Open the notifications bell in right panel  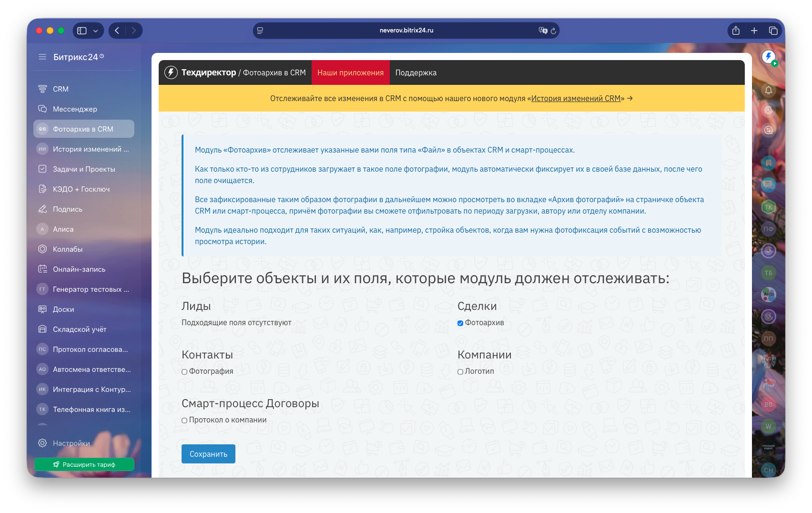769,90
